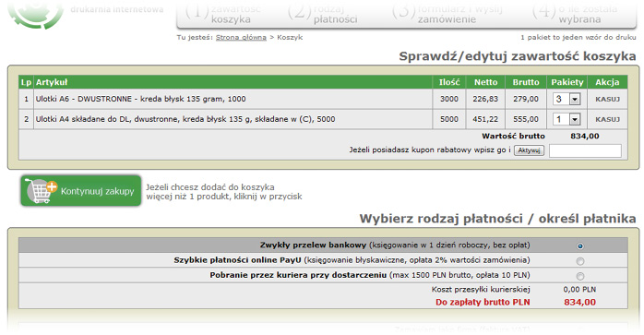Click the discount coupon input field
644x335 pixels.
(585, 150)
